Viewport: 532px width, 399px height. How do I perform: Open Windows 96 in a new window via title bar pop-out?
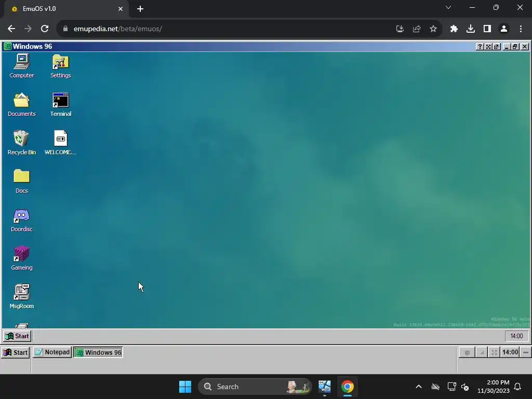(x=496, y=46)
